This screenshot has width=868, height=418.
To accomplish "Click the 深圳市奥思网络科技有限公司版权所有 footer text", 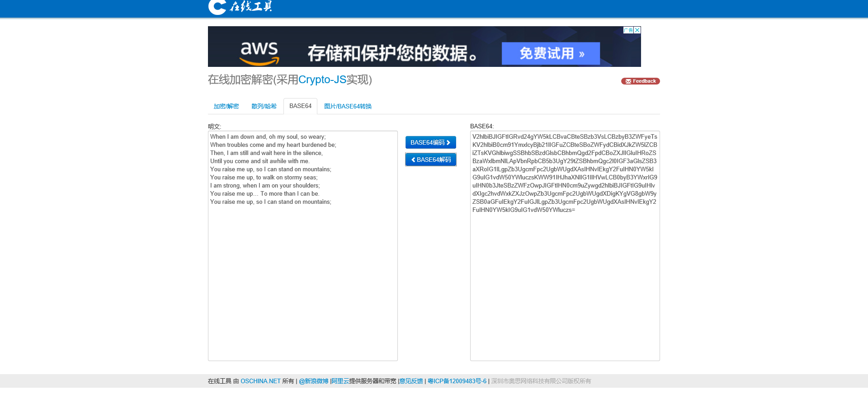I will tap(541, 381).
